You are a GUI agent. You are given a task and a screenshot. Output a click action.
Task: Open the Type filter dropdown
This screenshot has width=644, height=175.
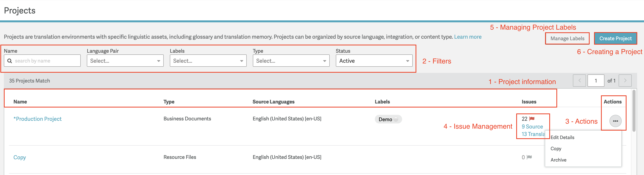coord(291,61)
